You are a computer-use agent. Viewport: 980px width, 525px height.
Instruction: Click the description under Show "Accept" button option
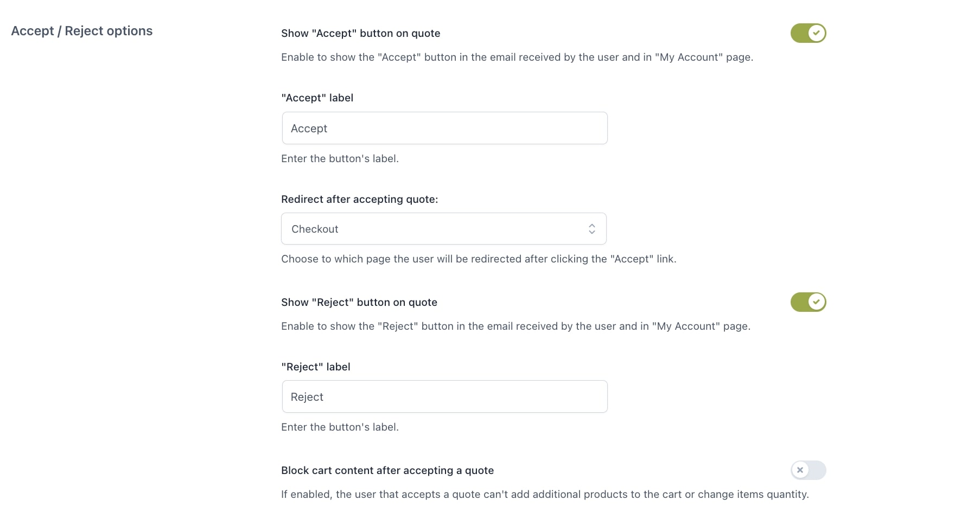517,57
